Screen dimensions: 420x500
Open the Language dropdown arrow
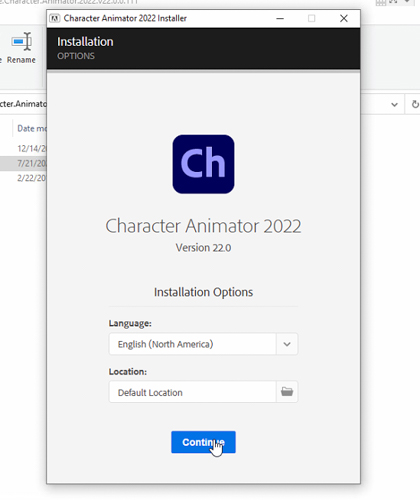287,344
